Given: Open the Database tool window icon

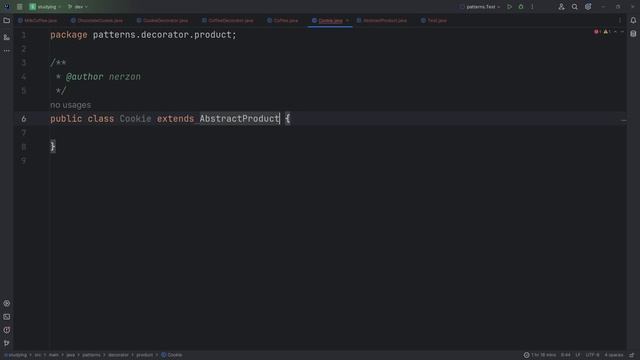Looking at the screenshot, I should 633,34.
